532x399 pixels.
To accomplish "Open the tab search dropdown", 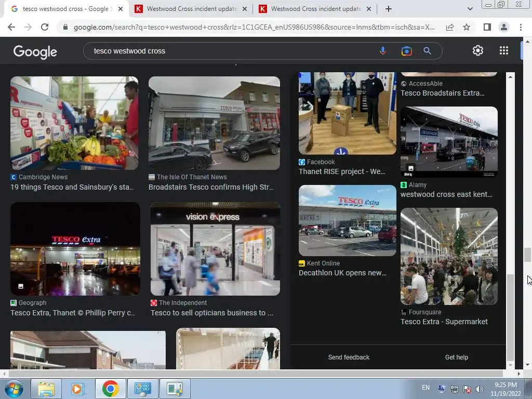I will tap(470, 9).
